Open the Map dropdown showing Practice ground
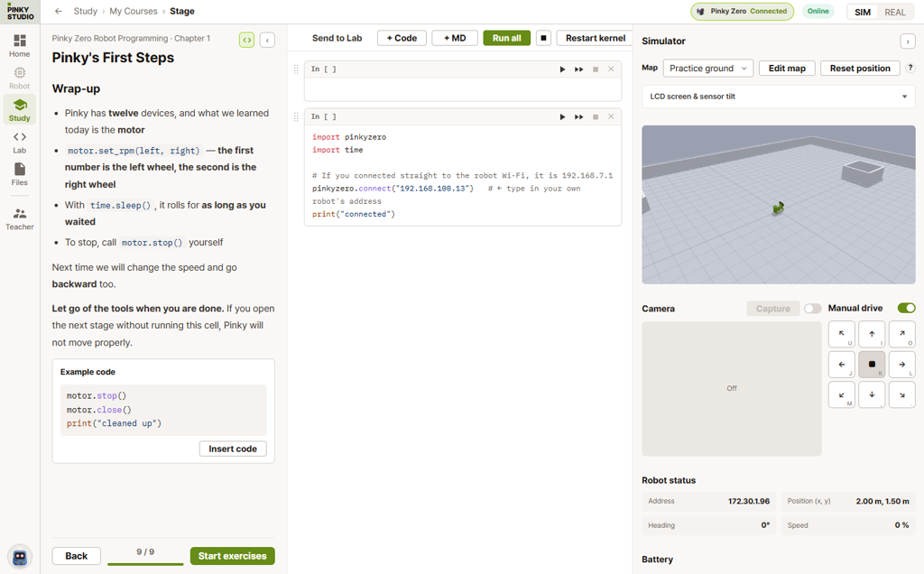The width and height of the screenshot is (924, 574). (707, 69)
